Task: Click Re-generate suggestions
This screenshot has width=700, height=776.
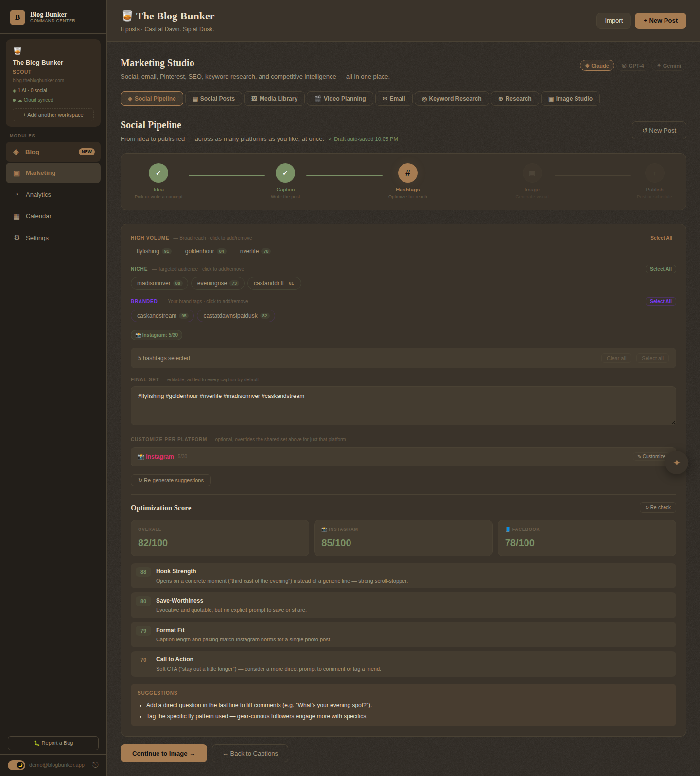Action: point(171,480)
